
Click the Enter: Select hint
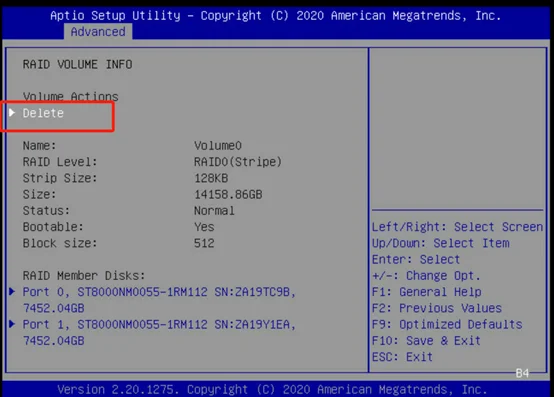(x=416, y=259)
